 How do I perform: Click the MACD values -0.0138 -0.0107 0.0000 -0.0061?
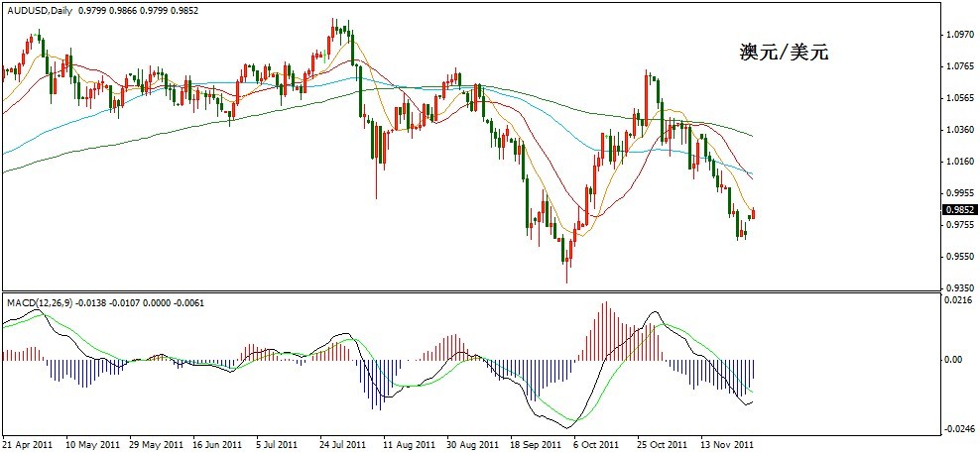[x=141, y=302]
